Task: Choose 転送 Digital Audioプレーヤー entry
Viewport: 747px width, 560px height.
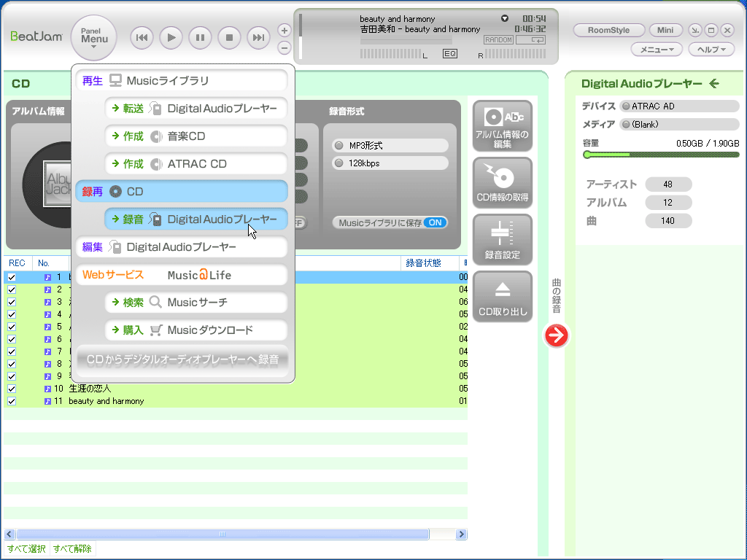Action: [x=196, y=108]
